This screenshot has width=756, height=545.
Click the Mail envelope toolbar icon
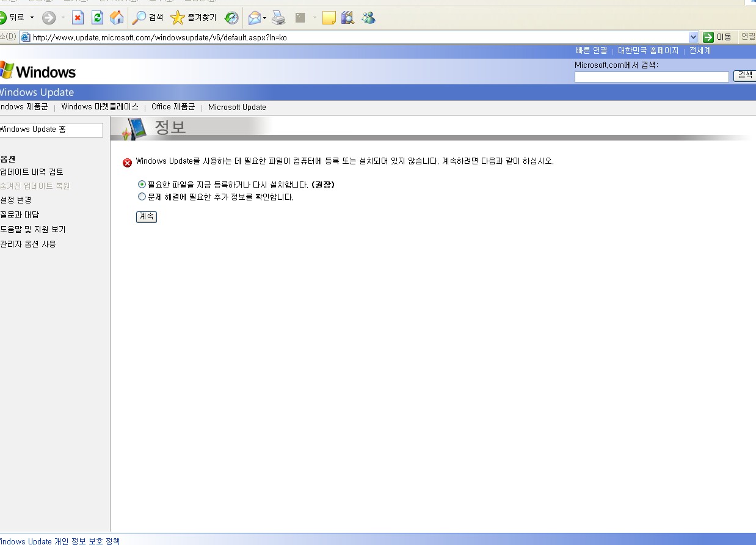pos(255,18)
